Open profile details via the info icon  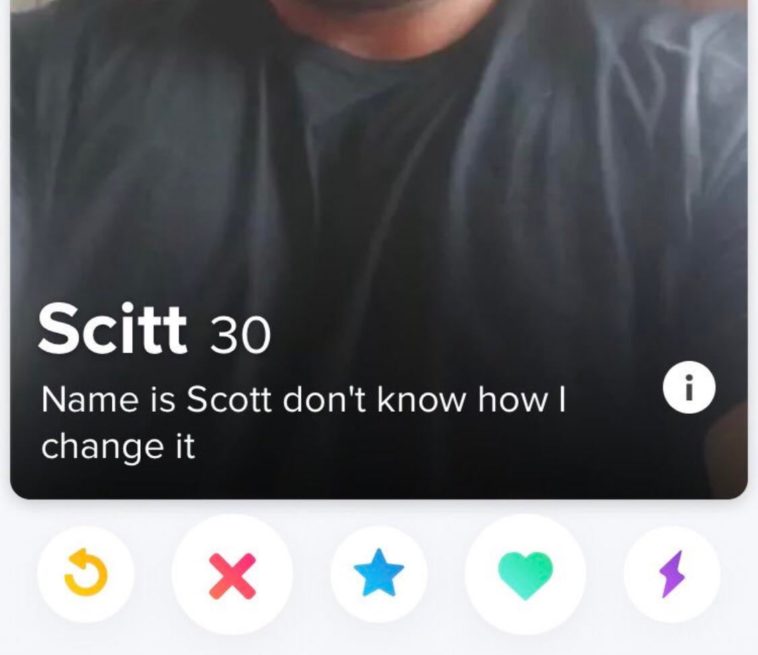click(x=690, y=387)
